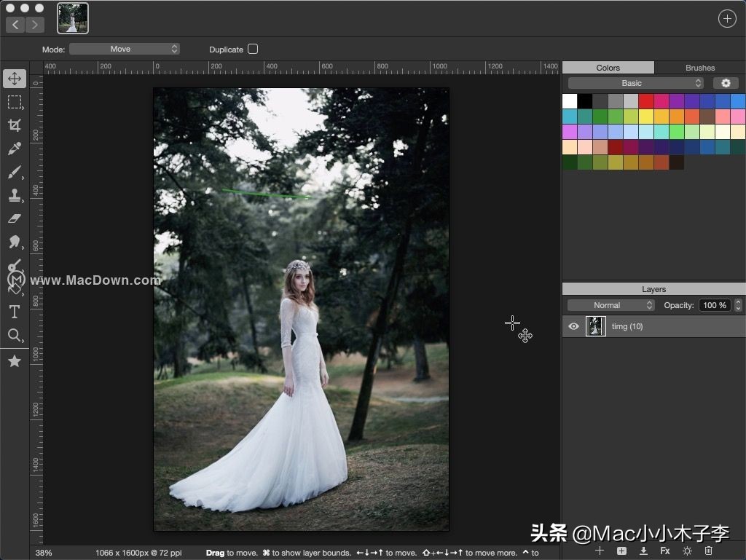Enable the Duplicate checkbox in the options bar
The image size is (746, 560).
coord(252,49)
